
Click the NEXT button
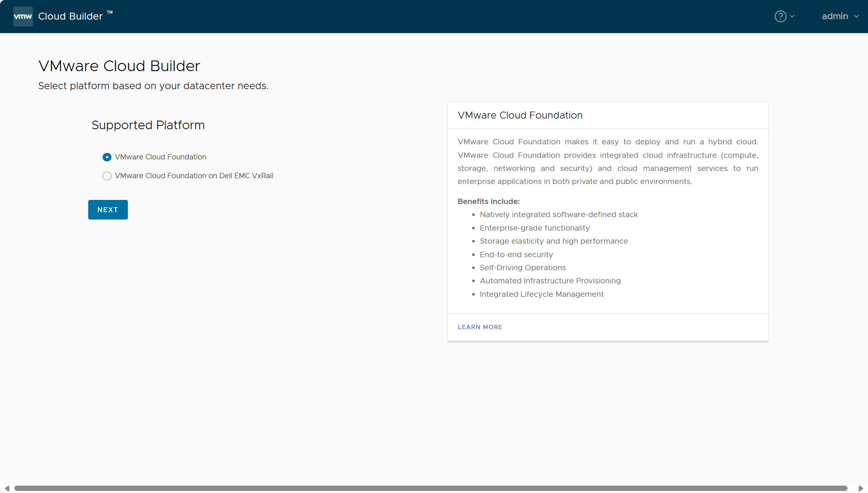108,210
